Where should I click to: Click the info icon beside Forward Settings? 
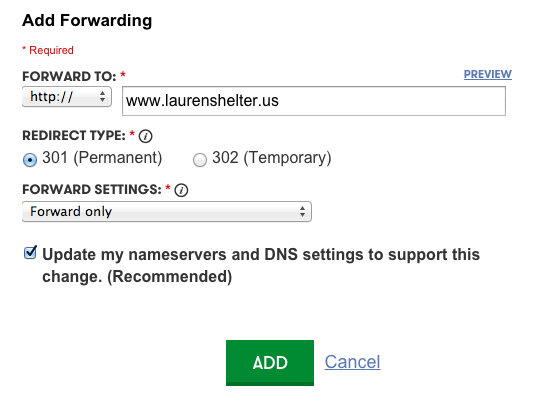[x=181, y=190]
